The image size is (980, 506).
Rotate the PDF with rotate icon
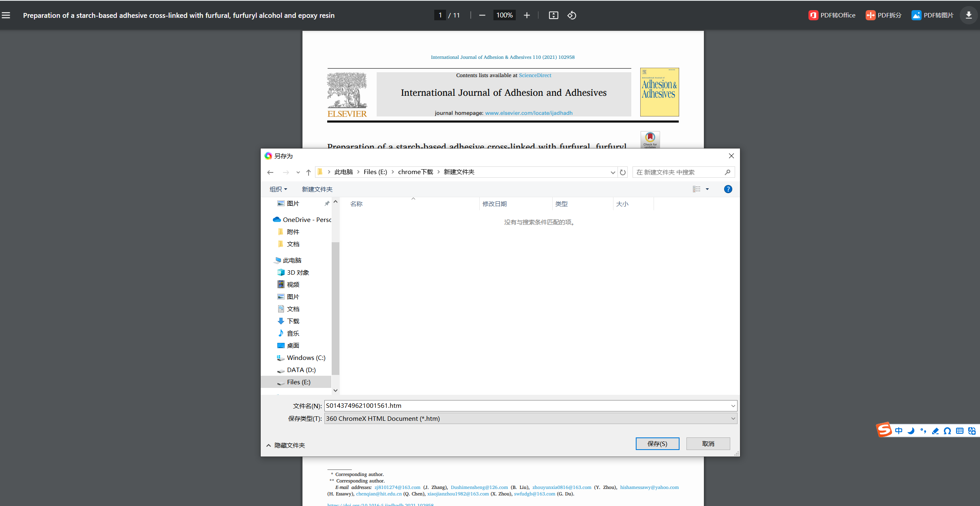pyautogui.click(x=572, y=15)
